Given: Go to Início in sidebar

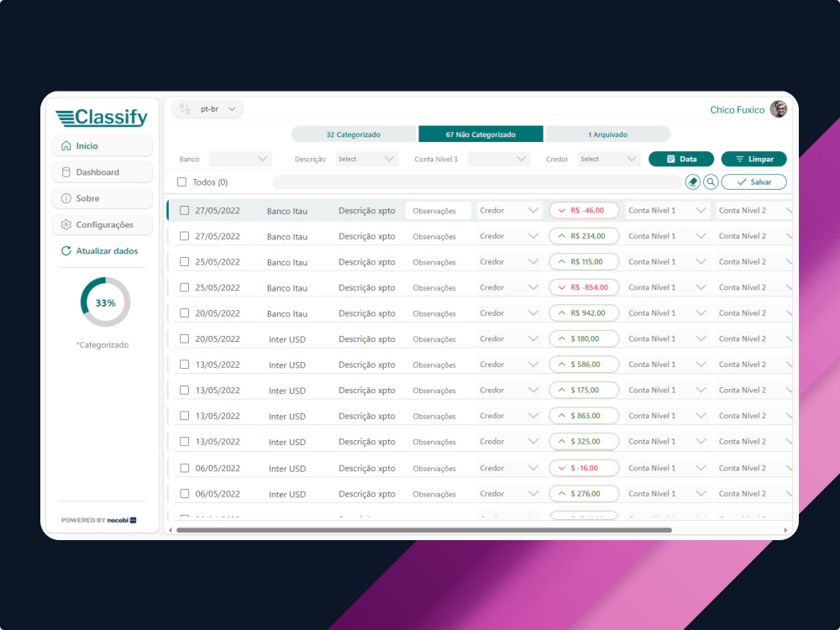Looking at the screenshot, I should tap(102, 145).
